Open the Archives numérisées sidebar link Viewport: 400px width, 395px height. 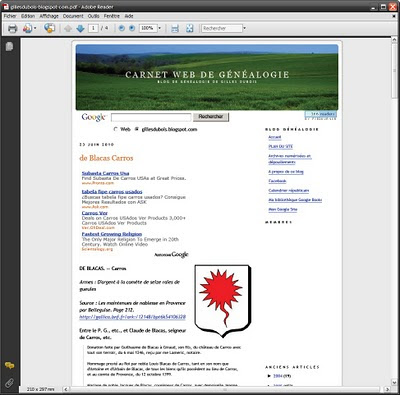290,159
